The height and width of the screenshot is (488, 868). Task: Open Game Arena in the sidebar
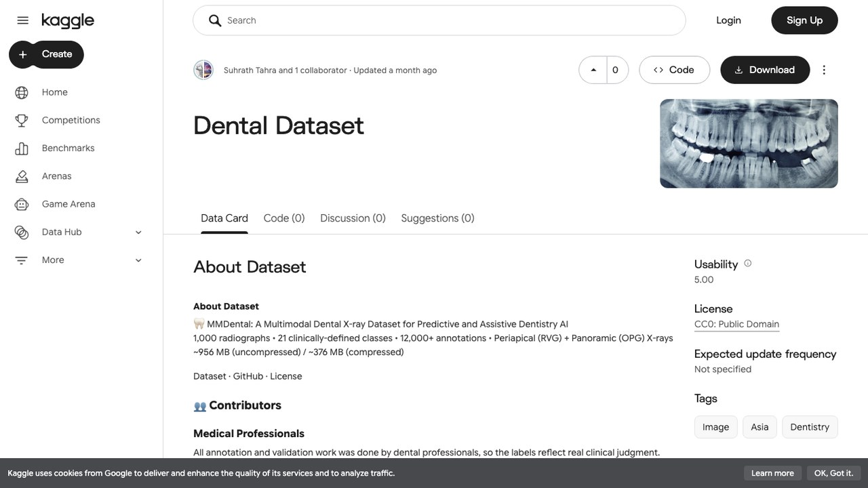click(x=68, y=204)
